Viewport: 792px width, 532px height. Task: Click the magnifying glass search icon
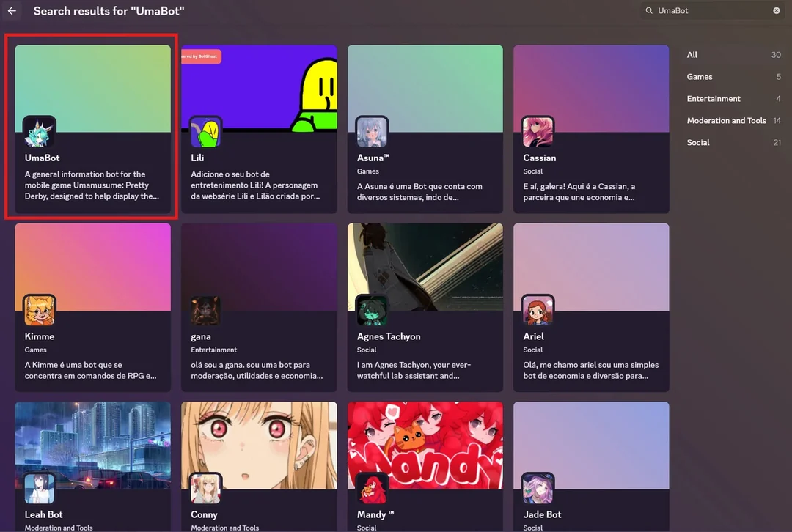(x=649, y=10)
